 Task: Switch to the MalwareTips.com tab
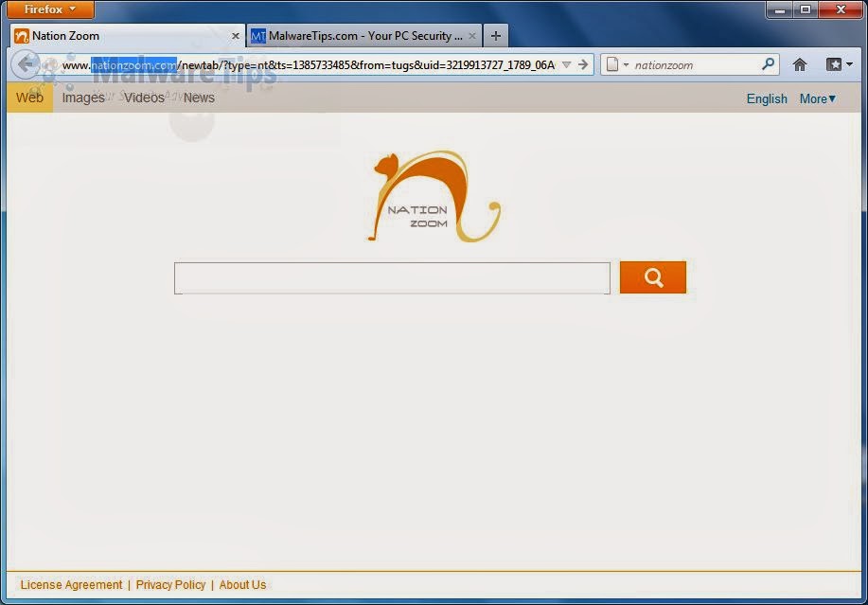364,36
